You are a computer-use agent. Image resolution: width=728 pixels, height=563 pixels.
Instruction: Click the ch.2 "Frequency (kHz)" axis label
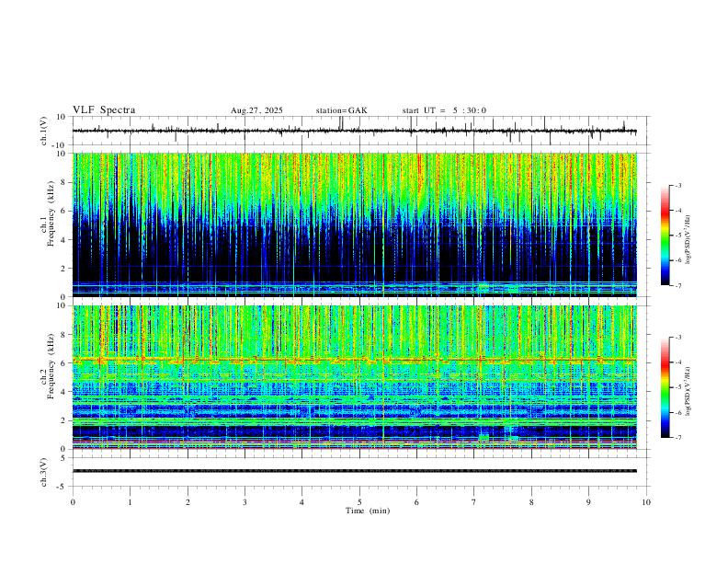(x=51, y=366)
